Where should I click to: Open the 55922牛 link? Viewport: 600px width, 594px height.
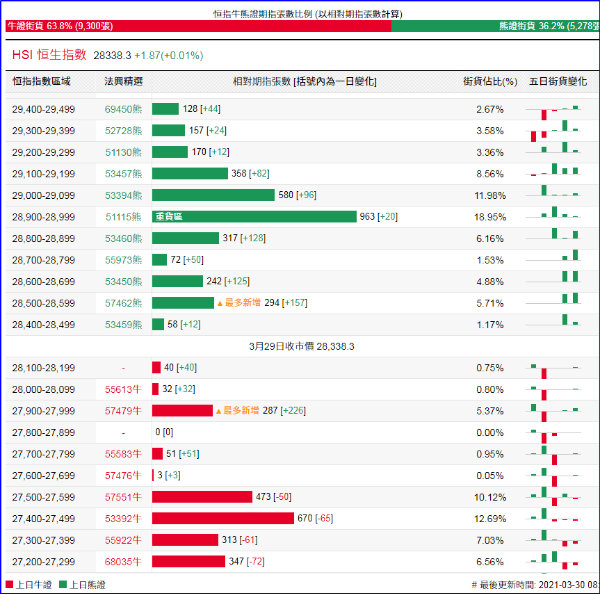tap(123, 540)
